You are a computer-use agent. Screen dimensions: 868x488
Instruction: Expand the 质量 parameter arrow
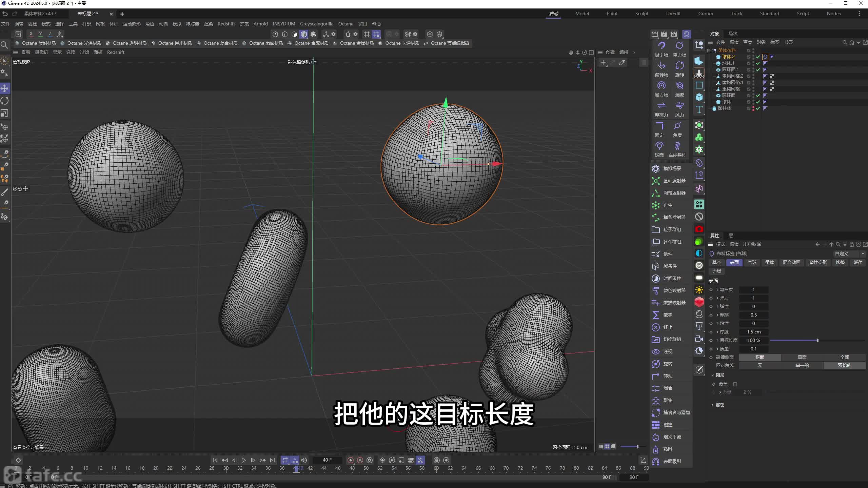coord(717,349)
